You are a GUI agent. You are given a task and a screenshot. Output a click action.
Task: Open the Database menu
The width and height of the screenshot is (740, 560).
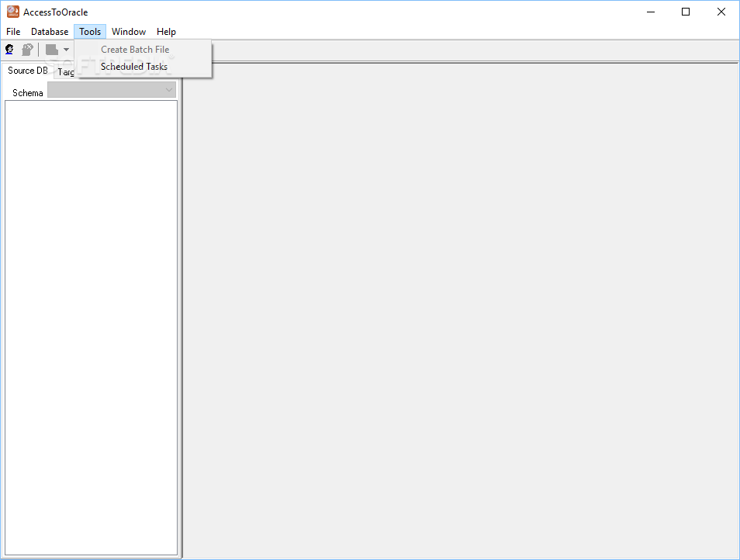pyautogui.click(x=50, y=32)
